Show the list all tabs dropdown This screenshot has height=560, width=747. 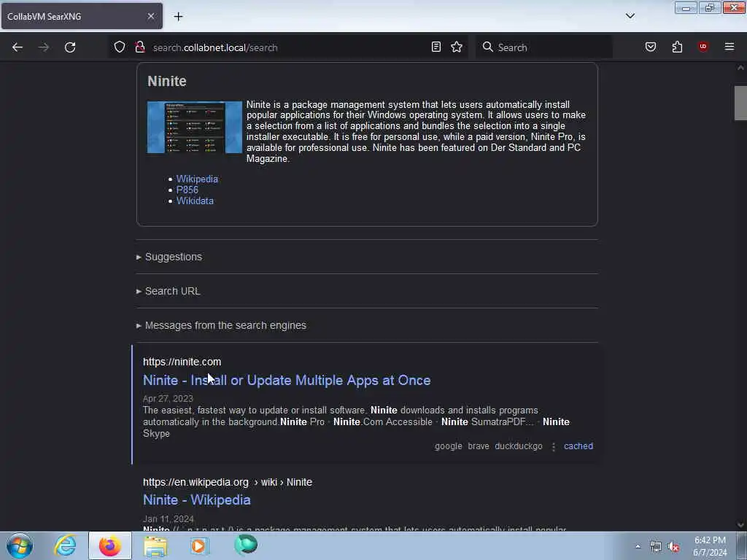tap(630, 16)
